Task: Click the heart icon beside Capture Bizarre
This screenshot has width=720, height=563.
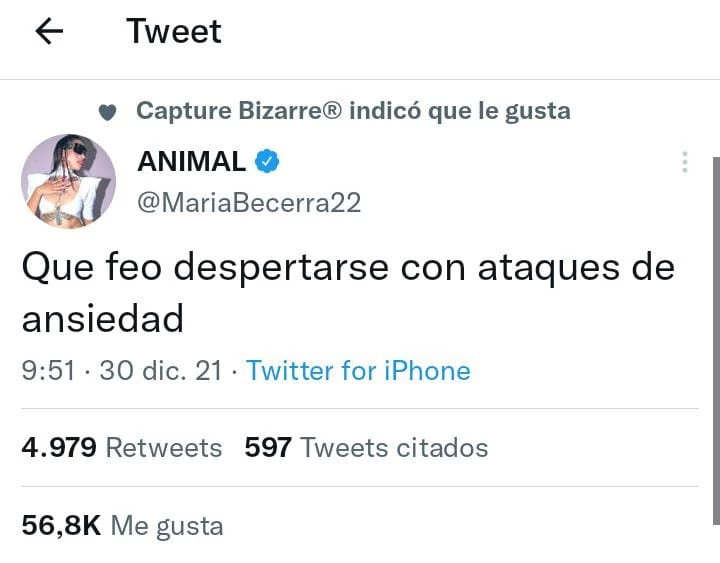Action: point(108,112)
